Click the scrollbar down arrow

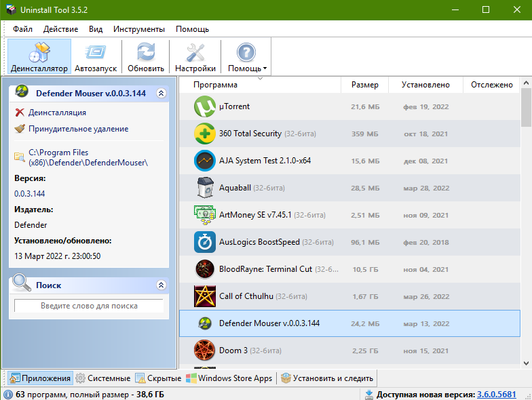coord(526,363)
